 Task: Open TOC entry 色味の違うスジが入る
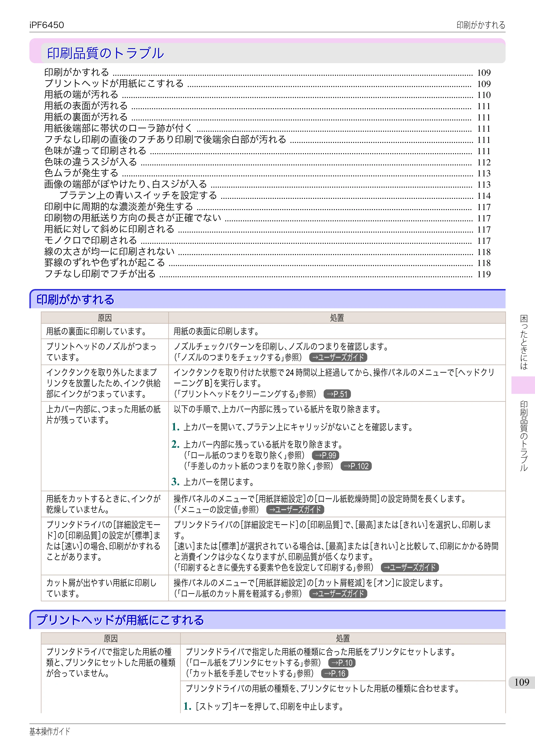point(267,162)
